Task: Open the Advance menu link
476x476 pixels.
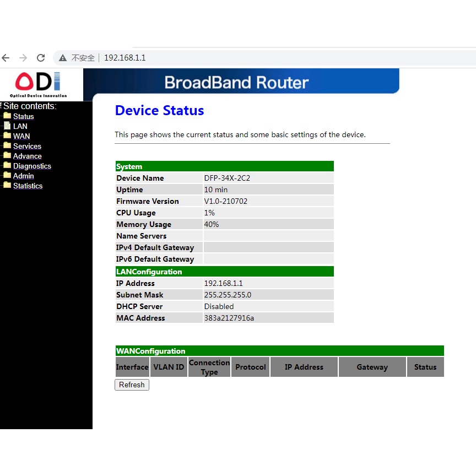Action: point(28,156)
